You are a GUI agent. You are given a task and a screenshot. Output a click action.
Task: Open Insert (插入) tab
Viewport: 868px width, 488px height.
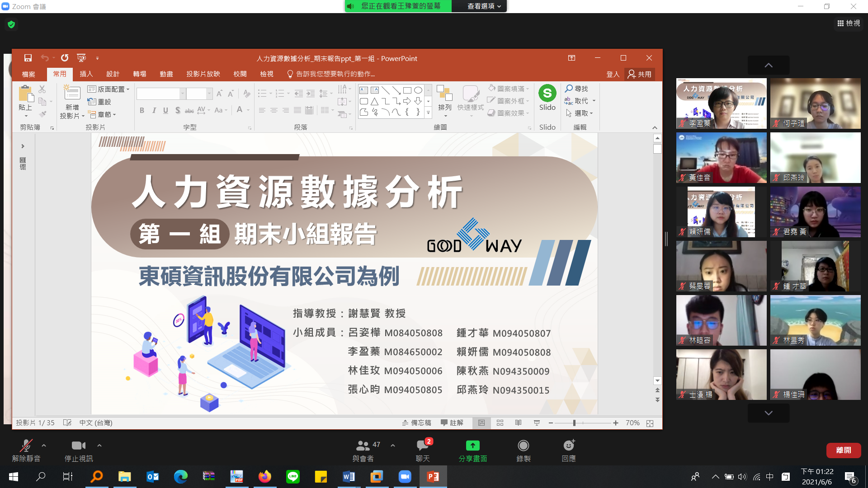point(86,74)
